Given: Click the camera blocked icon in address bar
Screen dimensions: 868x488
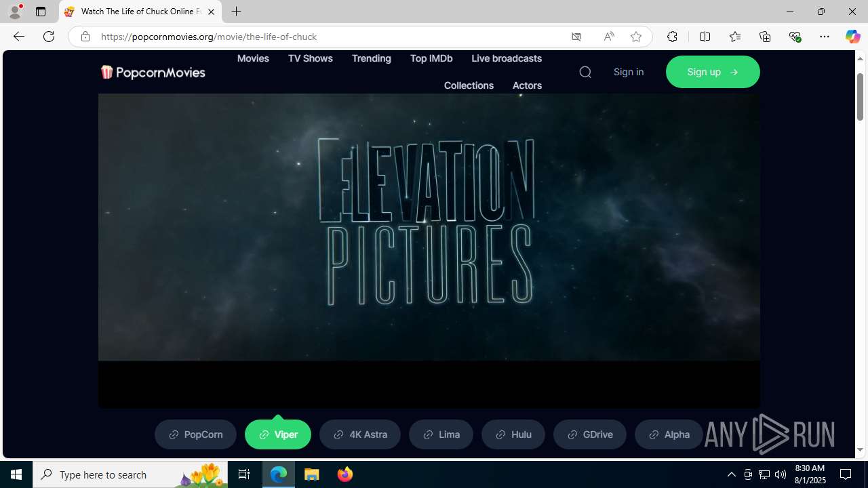Looking at the screenshot, I should coord(576,37).
